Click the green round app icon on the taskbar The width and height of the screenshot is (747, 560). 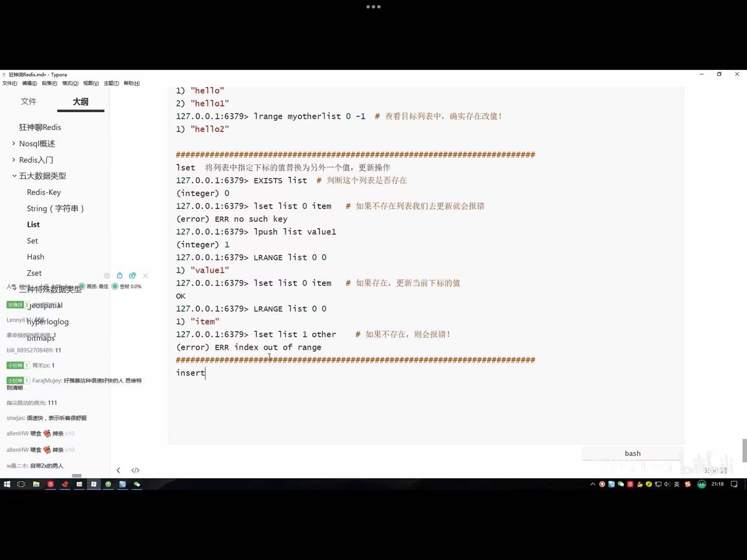click(x=108, y=484)
